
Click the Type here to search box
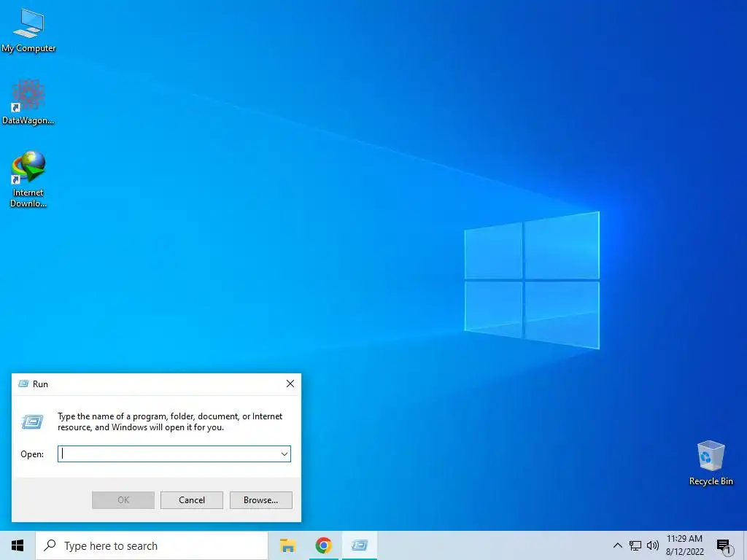click(152, 545)
